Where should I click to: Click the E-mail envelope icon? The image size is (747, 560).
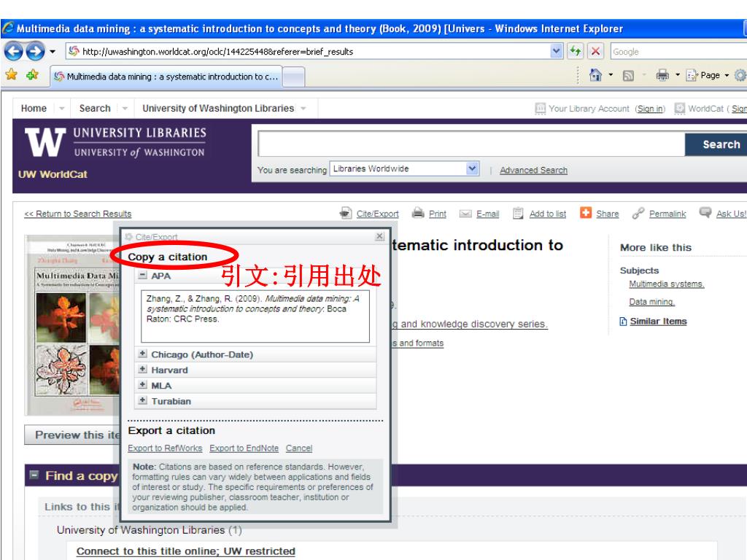pos(465,214)
